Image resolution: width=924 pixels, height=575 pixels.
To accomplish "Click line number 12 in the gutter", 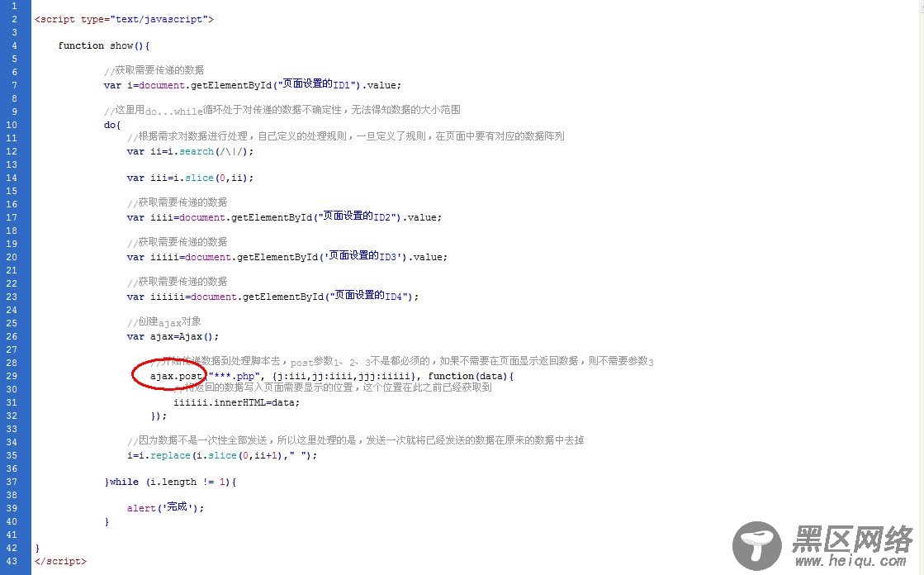I will point(12,151).
